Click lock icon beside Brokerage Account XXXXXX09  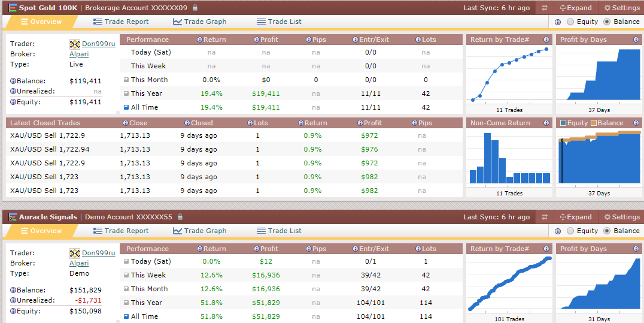[x=195, y=7]
